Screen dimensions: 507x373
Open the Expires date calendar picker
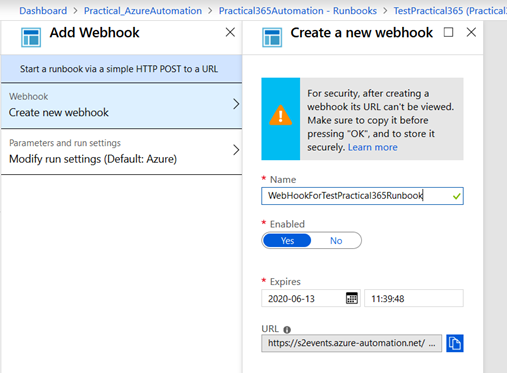[x=352, y=298]
